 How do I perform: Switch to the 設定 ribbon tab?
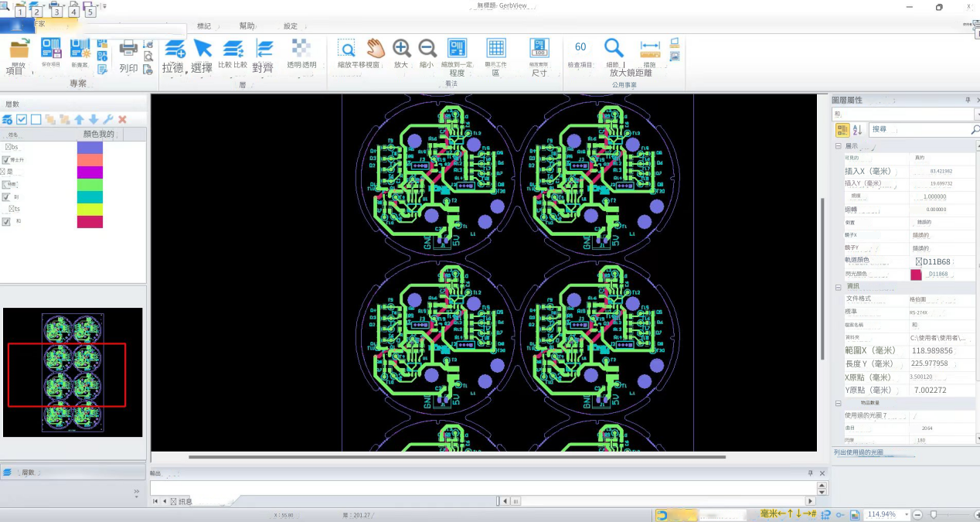(x=291, y=26)
